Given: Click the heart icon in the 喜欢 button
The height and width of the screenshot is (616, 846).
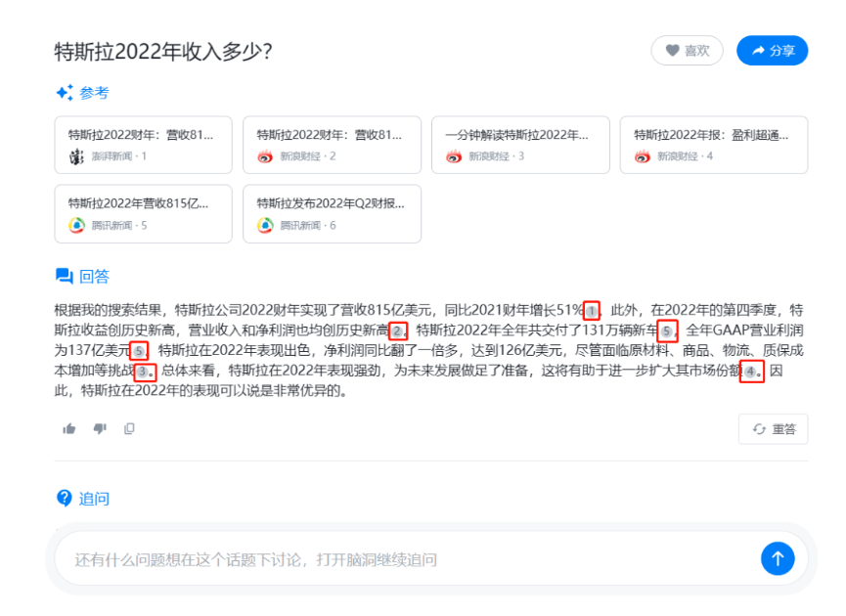Looking at the screenshot, I should pos(673,51).
